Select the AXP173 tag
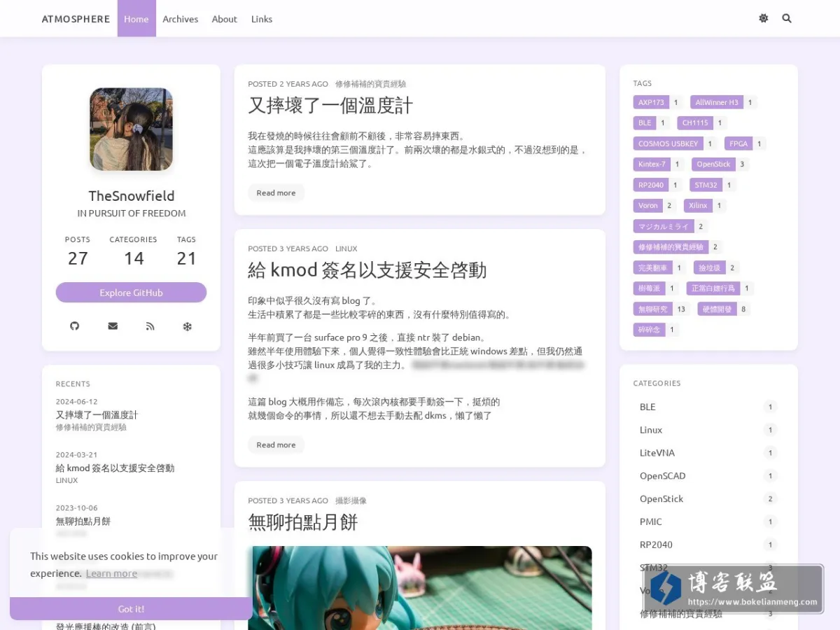The height and width of the screenshot is (630, 840). (651, 102)
